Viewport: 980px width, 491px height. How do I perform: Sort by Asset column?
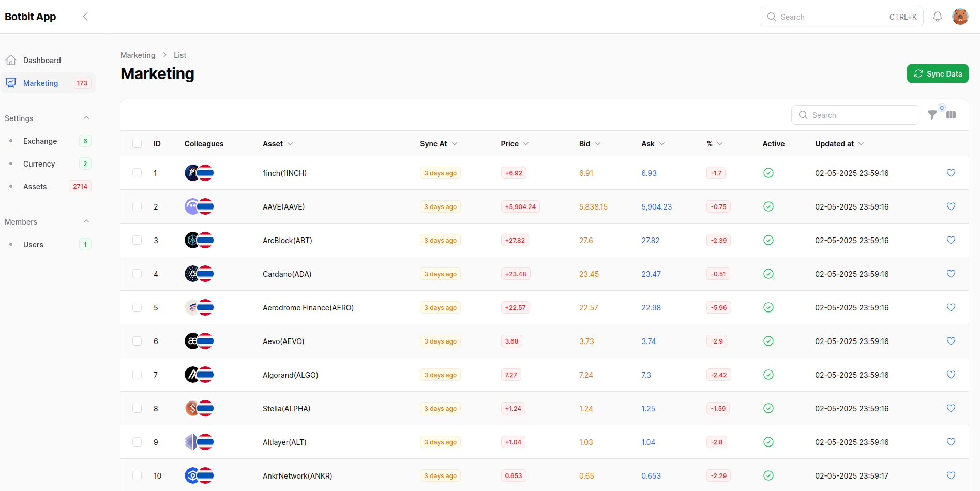coord(278,144)
